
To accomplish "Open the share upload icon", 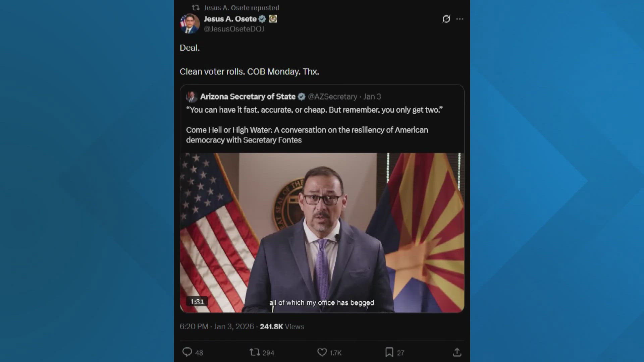I will coord(457,352).
